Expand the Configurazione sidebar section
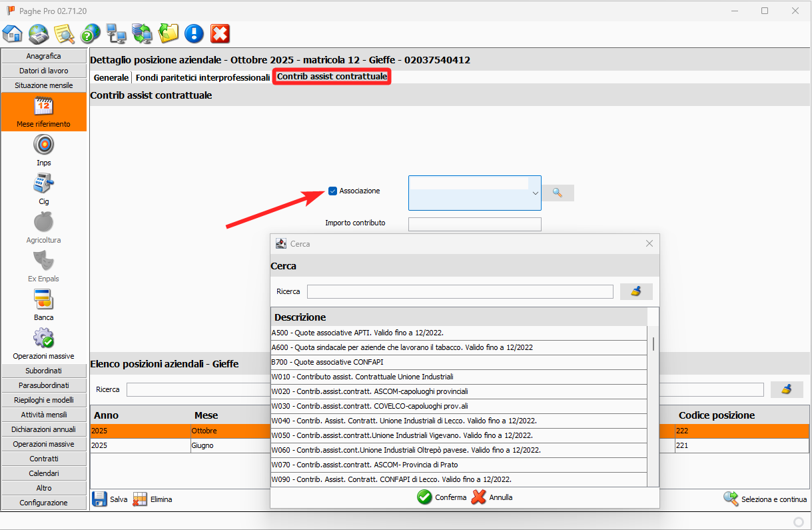 [x=44, y=503]
